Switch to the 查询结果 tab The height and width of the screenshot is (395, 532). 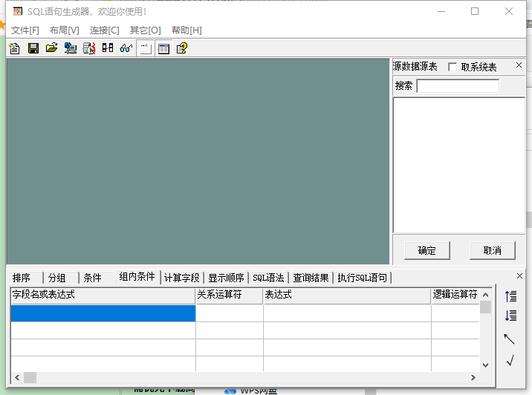click(x=311, y=278)
